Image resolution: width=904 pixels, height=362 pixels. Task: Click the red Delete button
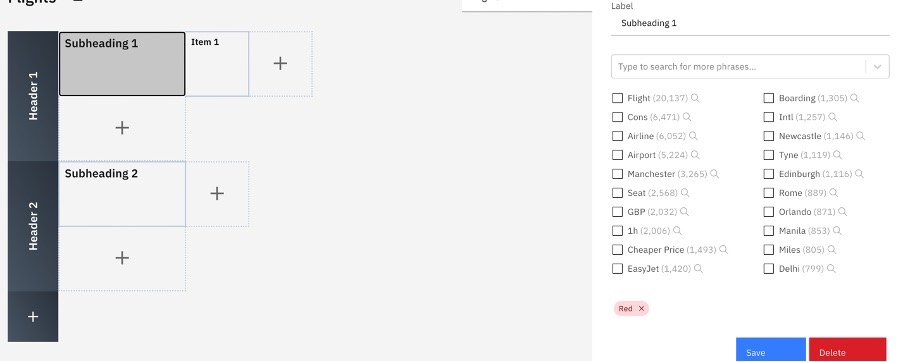(848, 350)
